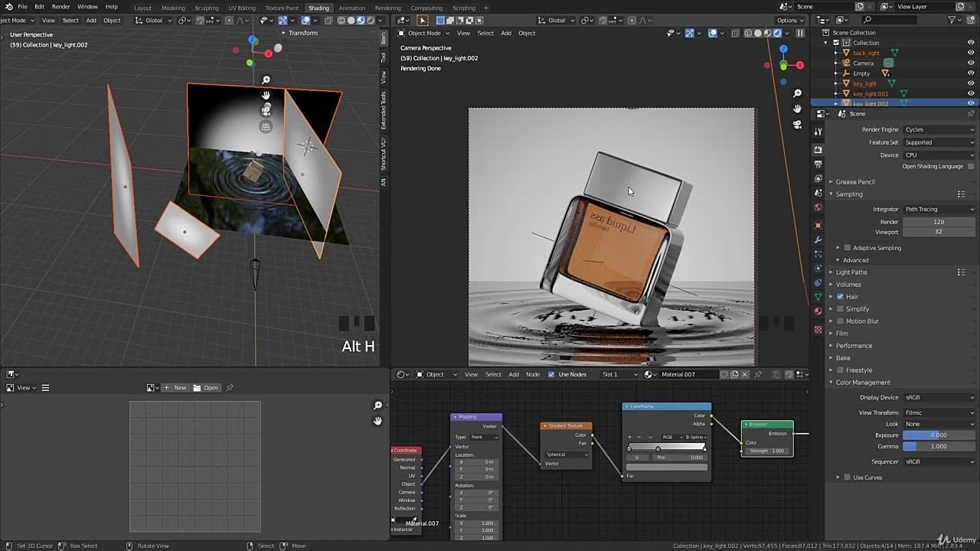Enable the Motion Blur checkbox

840,321
